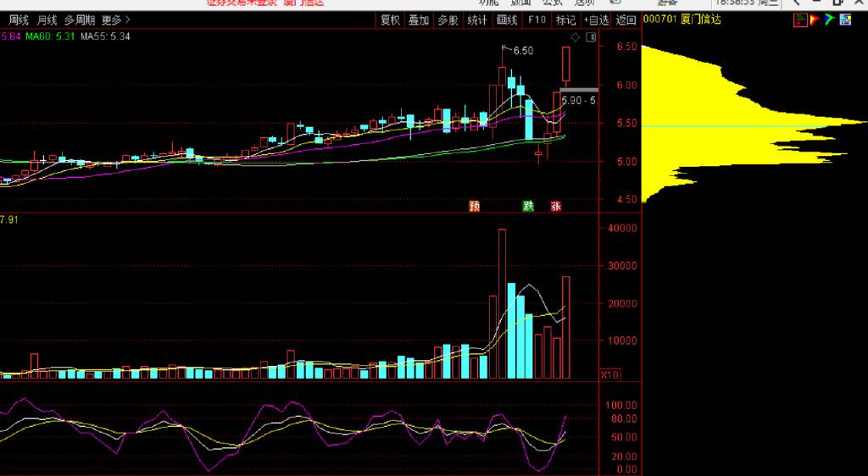Click the 50.00 oscillator axis label
The width and height of the screenshot is (868, 476).
[x=625, y=437]
